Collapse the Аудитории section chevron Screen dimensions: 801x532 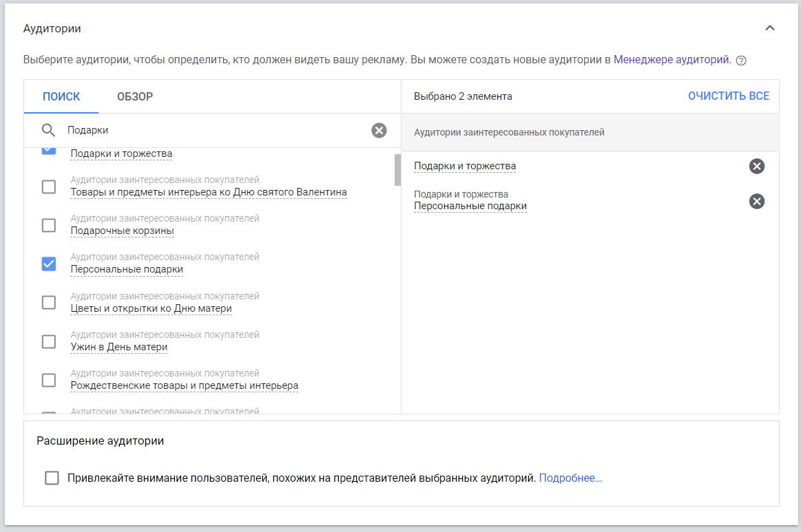click(770, 28)
